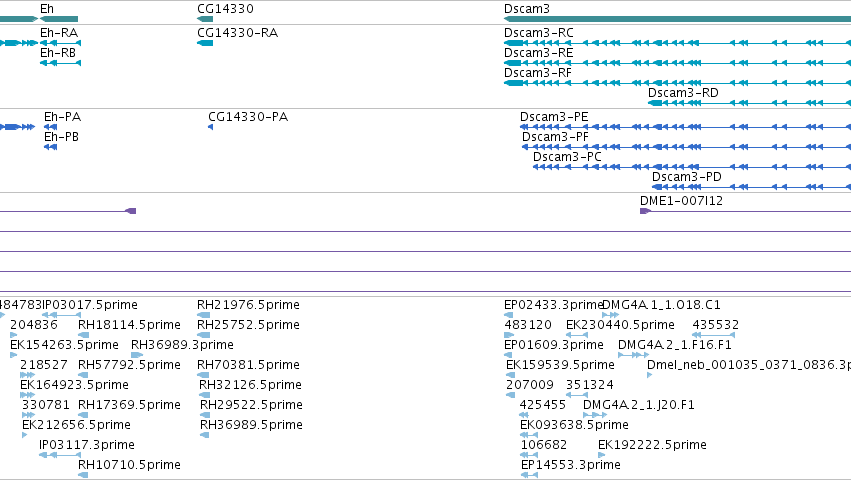Select the Eh-PA protein feature
This screenshot has height=480, width=851.
50,127
